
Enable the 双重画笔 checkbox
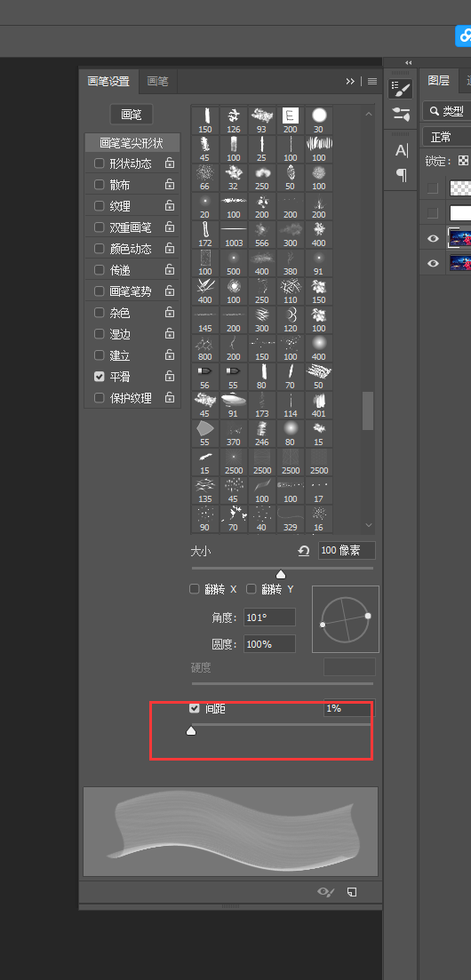pos(99,227)
